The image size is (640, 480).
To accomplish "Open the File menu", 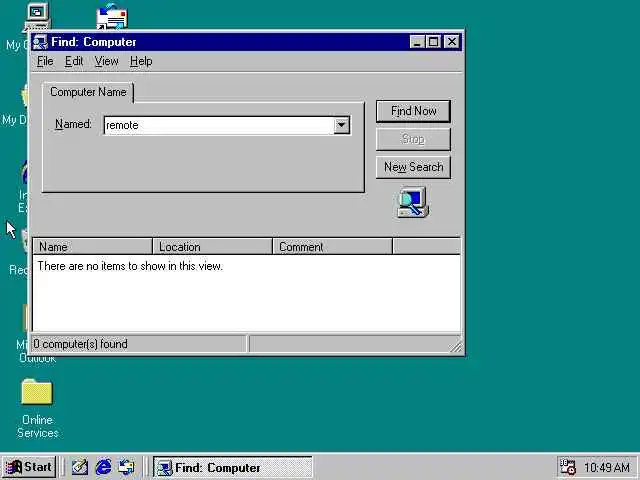I will coord(45,61).
